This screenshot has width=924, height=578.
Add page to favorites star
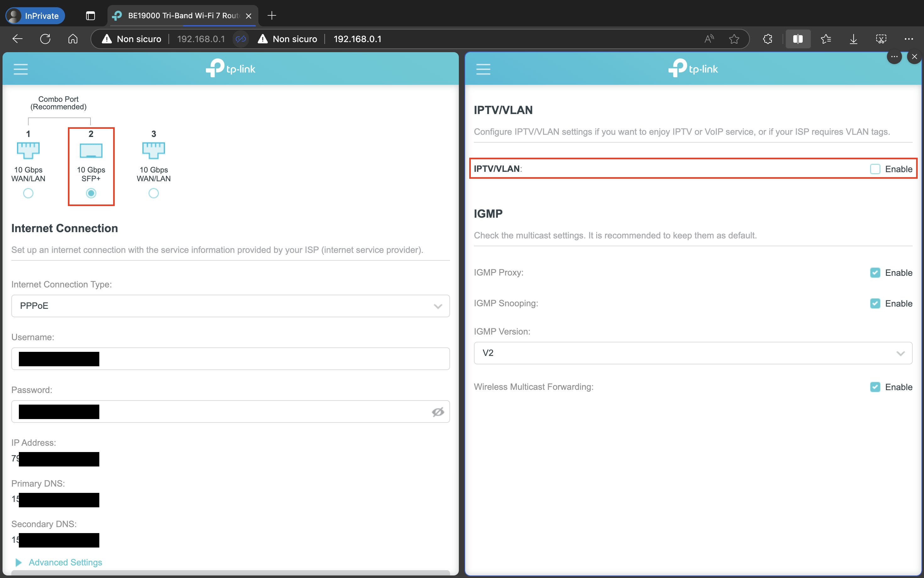734,39
